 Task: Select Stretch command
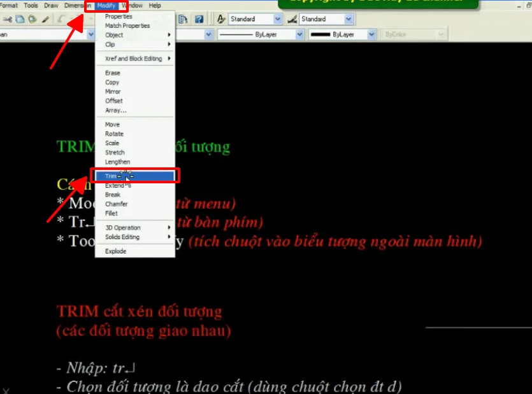coord(135,153)
